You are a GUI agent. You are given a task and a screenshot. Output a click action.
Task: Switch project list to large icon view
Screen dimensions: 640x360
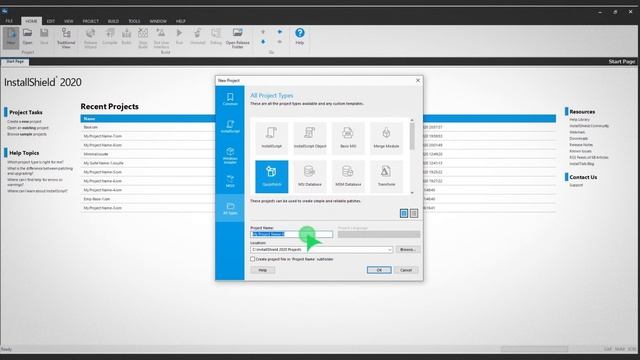point(404,213)
